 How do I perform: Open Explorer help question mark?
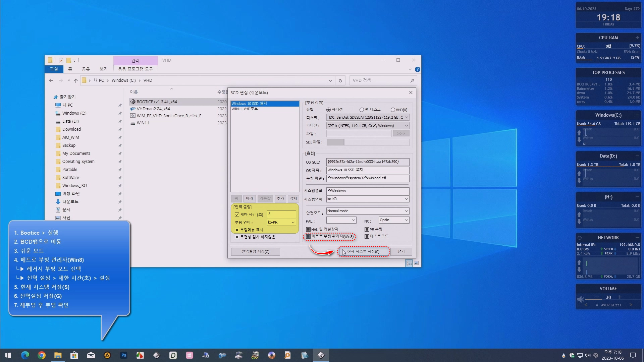click(x=417, y=69)
